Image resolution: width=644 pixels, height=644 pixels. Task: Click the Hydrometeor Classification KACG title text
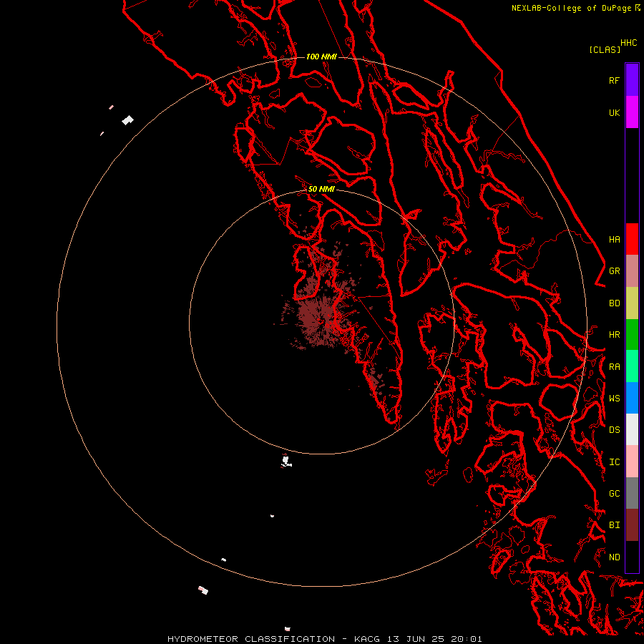pos(324,639)
